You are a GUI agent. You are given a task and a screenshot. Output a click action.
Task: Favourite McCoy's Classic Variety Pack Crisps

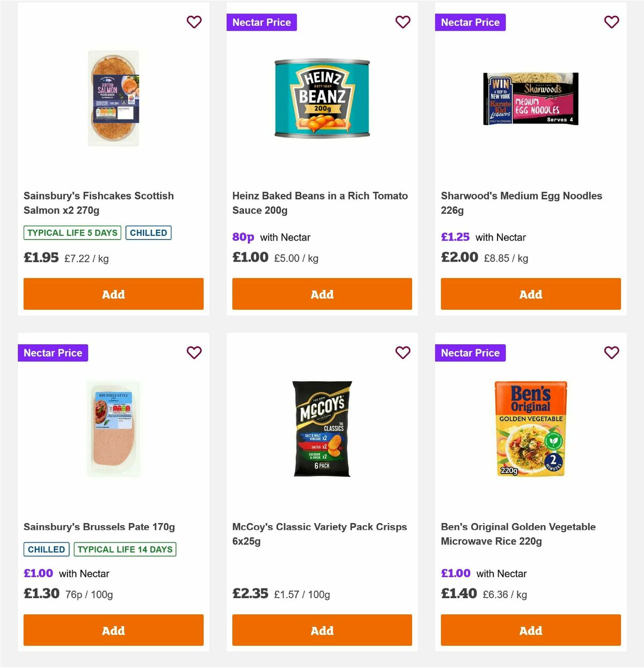pyautogui.click(x=402, y=353)
